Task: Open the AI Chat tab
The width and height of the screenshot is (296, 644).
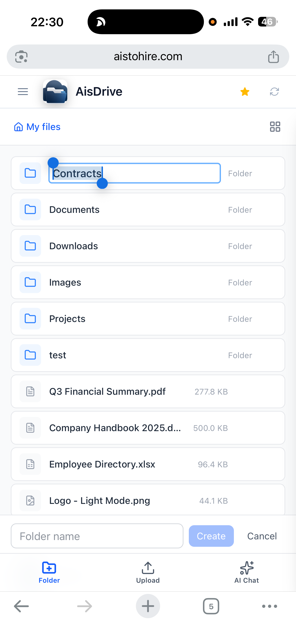Action: (247, 573)
